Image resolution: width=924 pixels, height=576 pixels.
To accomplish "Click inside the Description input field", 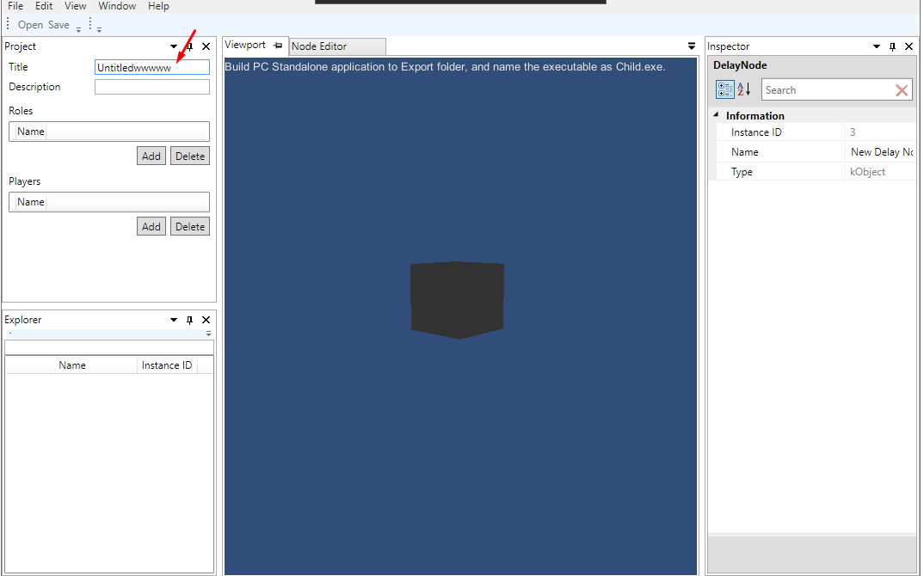I will click(x=151, y=86).
